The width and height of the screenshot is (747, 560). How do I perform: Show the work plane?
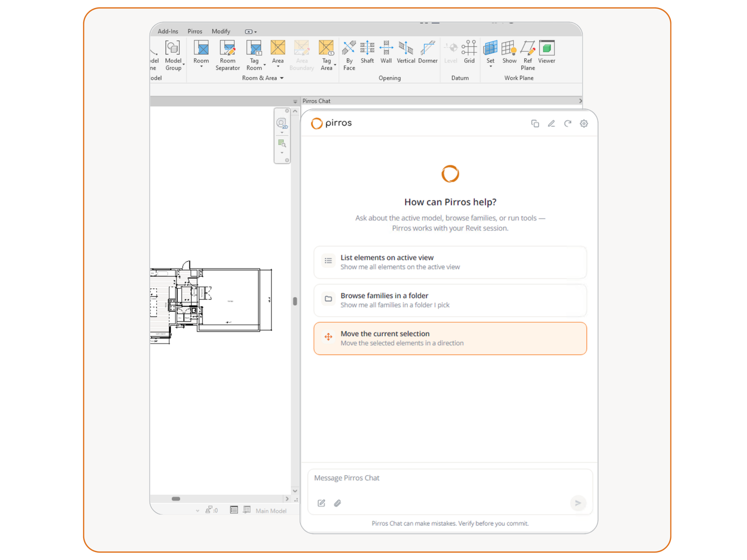509,52
